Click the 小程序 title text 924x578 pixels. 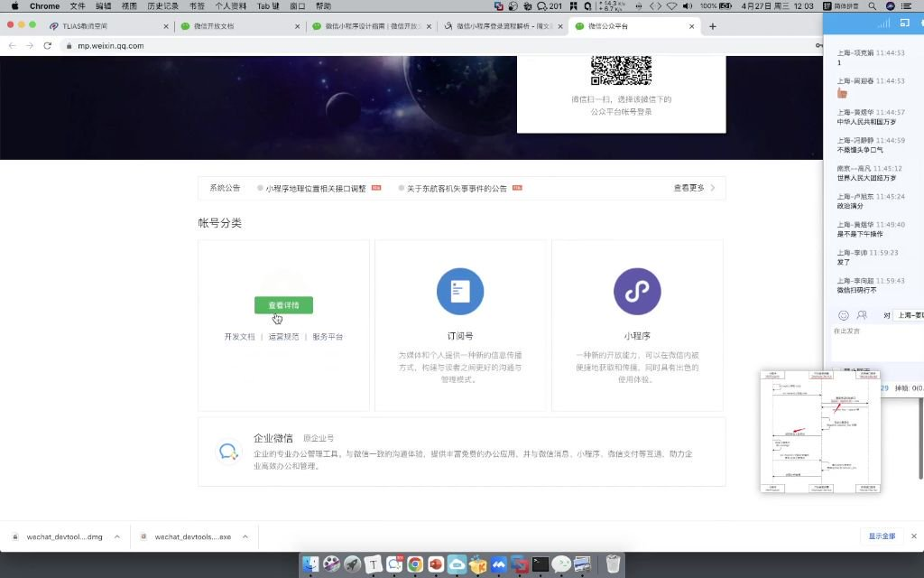[x=637, y=336]
